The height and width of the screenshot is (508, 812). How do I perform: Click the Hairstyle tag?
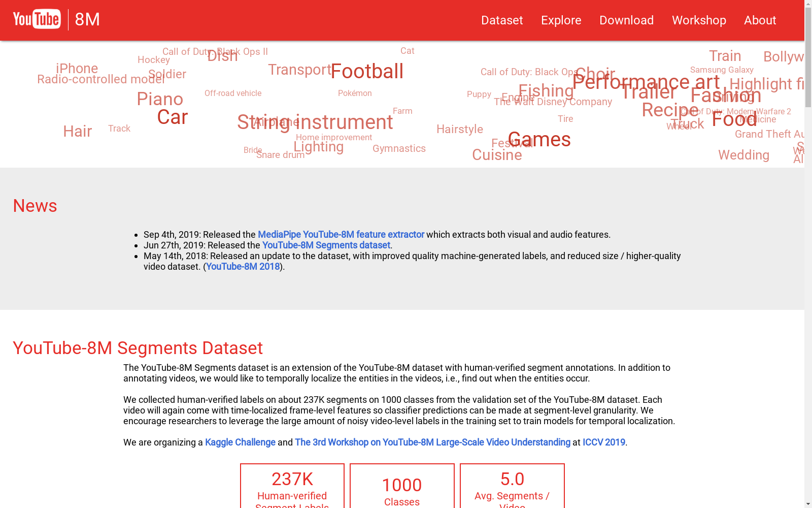[460, 130]
